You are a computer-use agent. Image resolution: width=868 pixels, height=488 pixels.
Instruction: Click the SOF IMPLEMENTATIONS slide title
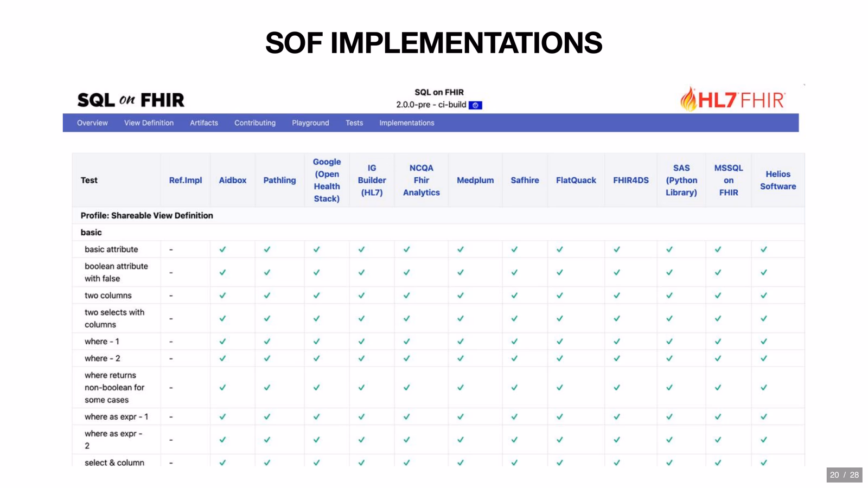(433, 43)
